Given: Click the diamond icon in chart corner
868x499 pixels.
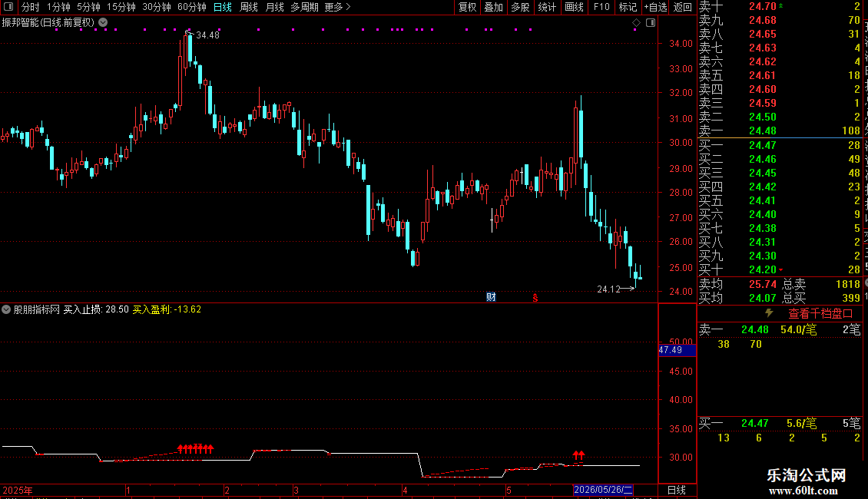Looking at the screenshot, I should 636,23.
